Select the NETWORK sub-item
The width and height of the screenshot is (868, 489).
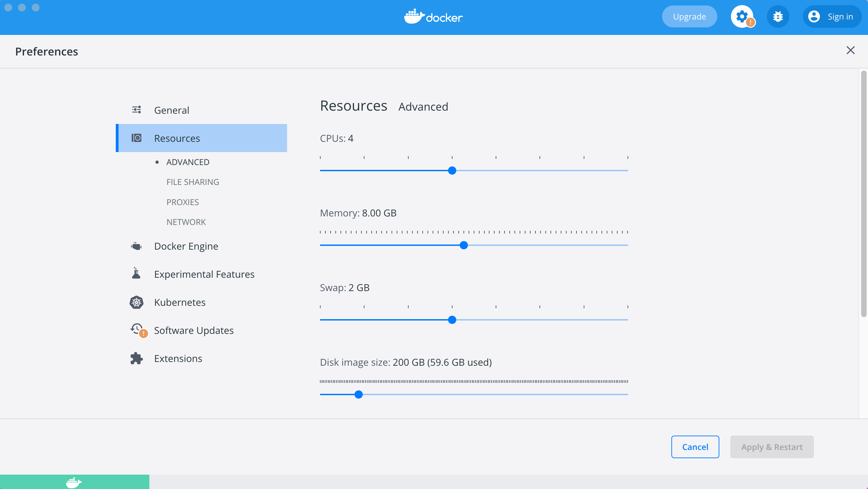(186, 222)
